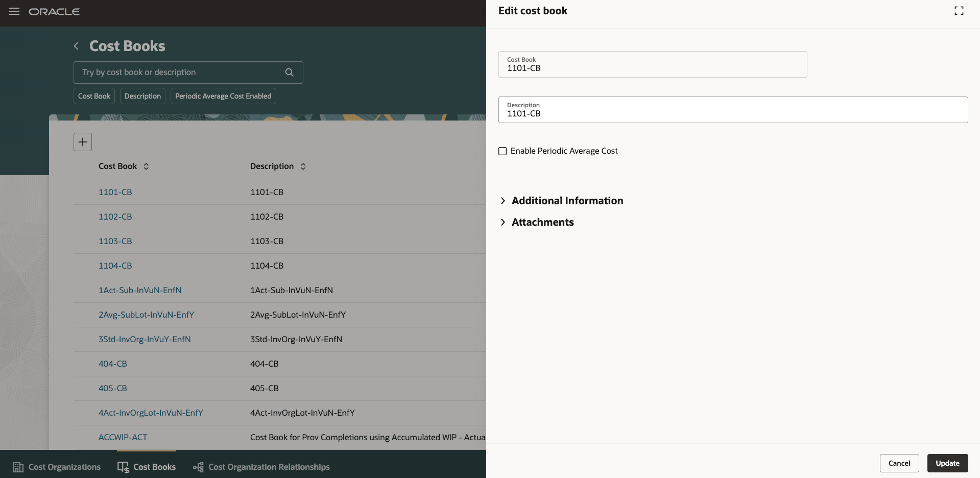
Task: Sort the Description column
Action: point(302,166)
